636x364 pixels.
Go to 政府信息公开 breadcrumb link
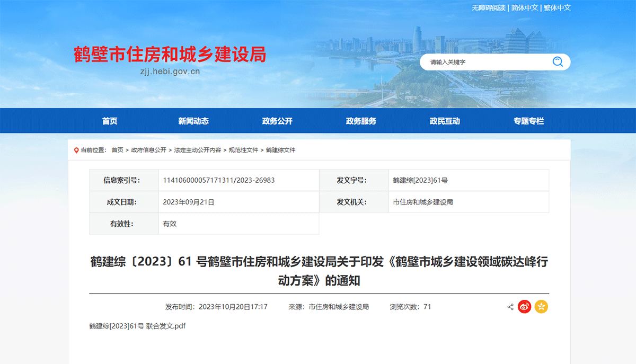148,150
